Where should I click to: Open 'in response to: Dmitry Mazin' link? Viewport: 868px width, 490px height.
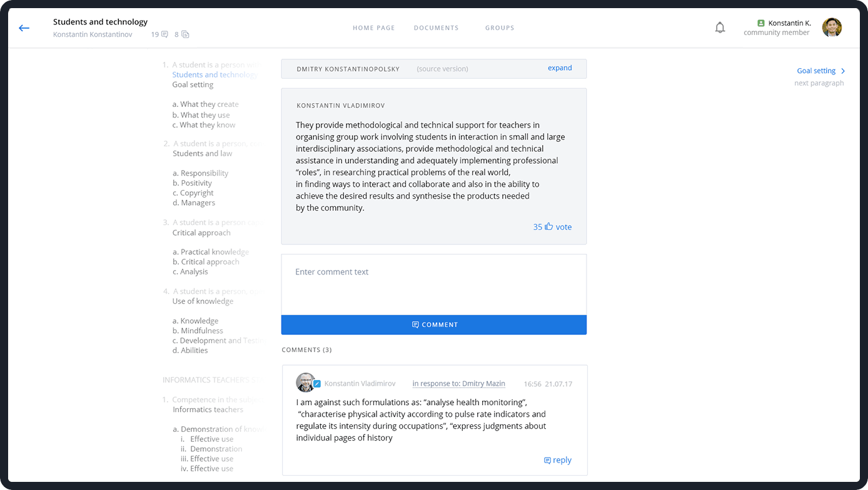pyautogui.click(x=459, y=384)
